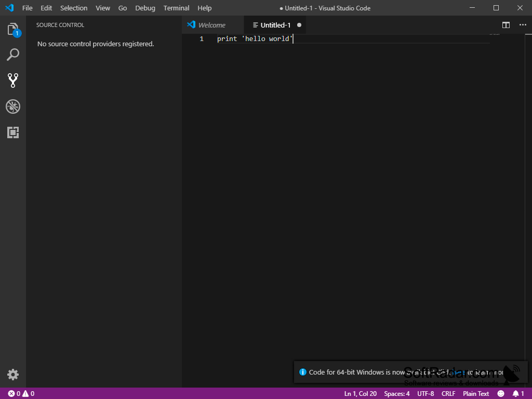This screenshot has height=399, width=532.
Task: Change language mode via Plain Text
Action: (x=476, y=394)
